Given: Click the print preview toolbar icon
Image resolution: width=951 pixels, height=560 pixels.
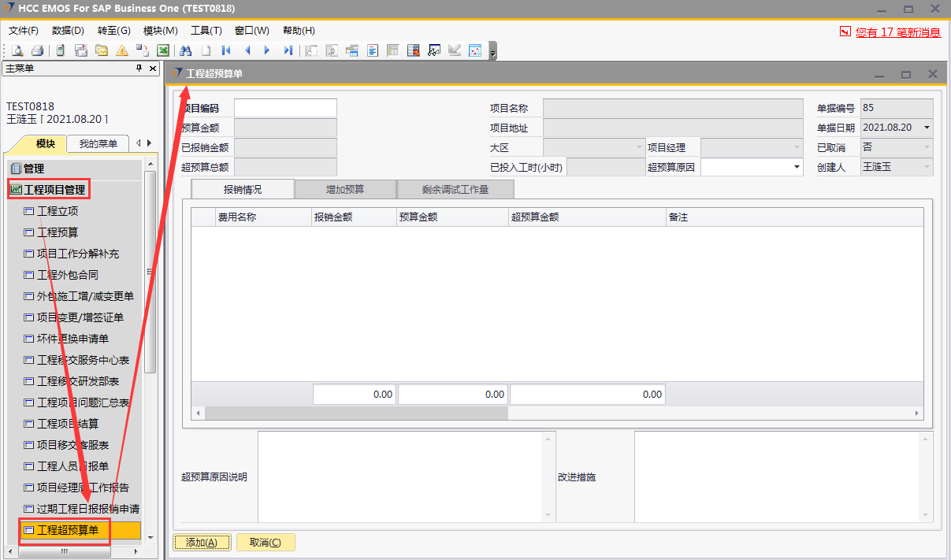Looking at the screenshot, I should pyautogui.click(x=17, y=50).
